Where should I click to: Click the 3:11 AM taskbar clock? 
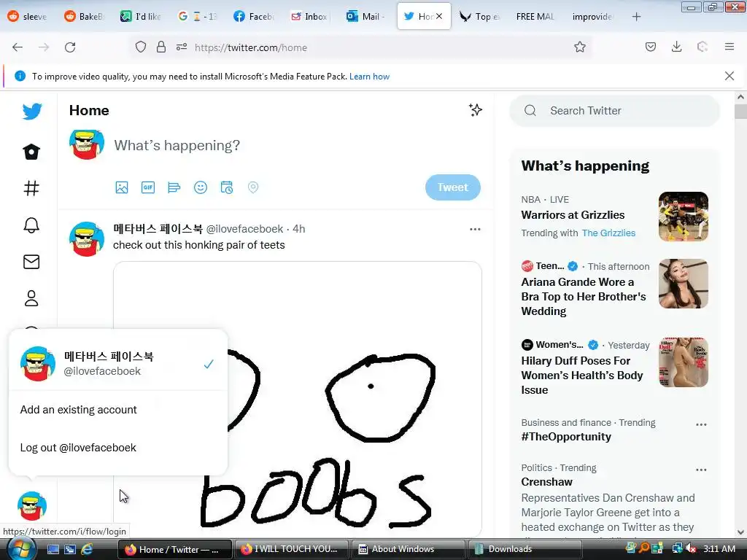click(719, 549)
